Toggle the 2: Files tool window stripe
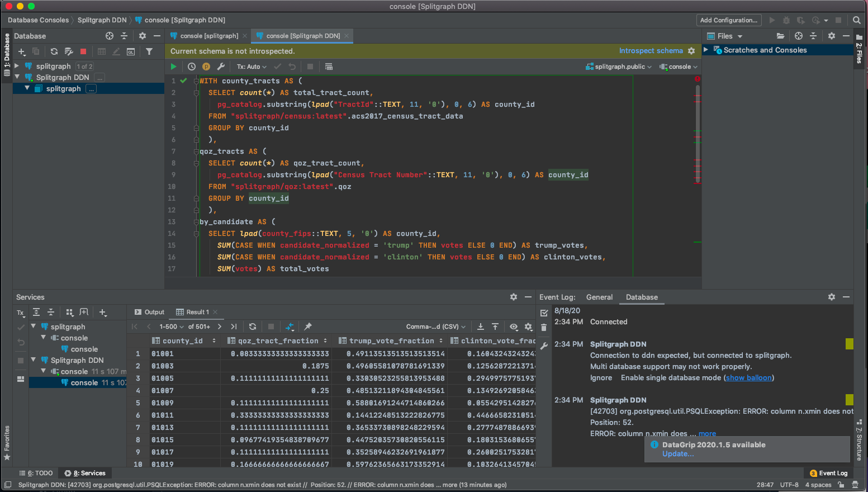Screen dimensions: 868x492 pyautogui.click(x=859, y=49)
